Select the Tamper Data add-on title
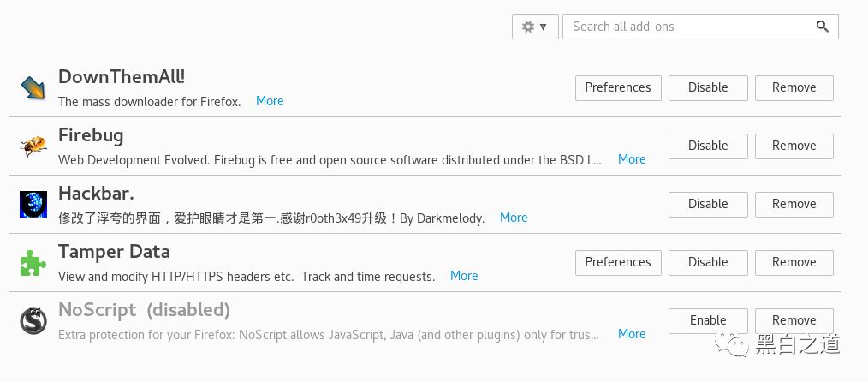This screenshot has height=382, width=868. 114,252
